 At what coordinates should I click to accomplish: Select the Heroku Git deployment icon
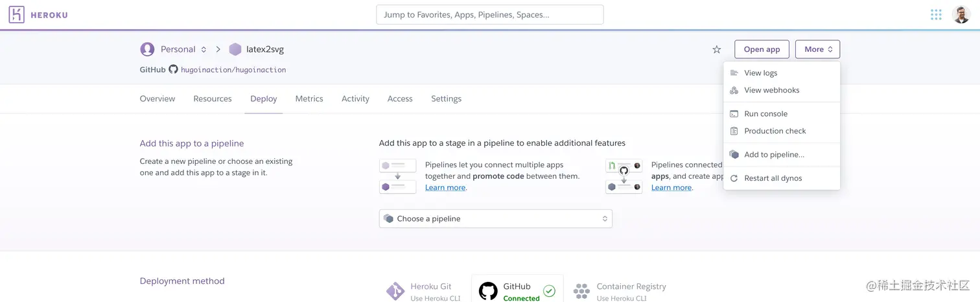395,291
